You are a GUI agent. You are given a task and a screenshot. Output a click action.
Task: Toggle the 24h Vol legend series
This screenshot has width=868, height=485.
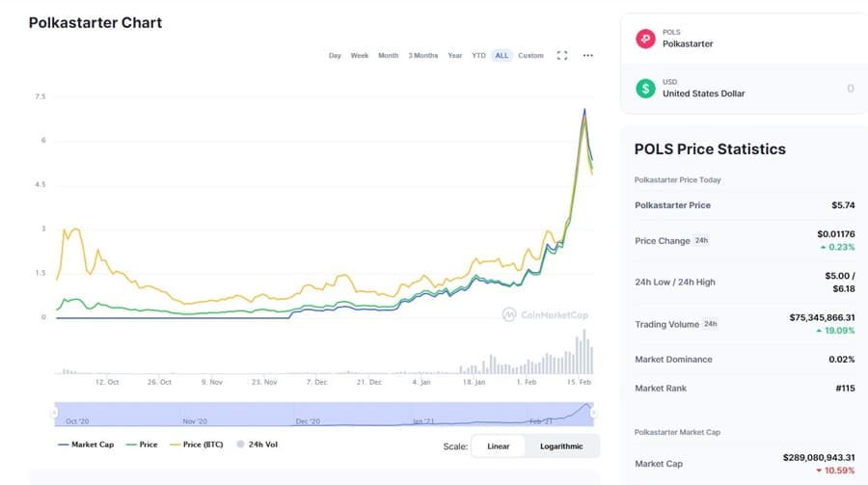(256, 445)
